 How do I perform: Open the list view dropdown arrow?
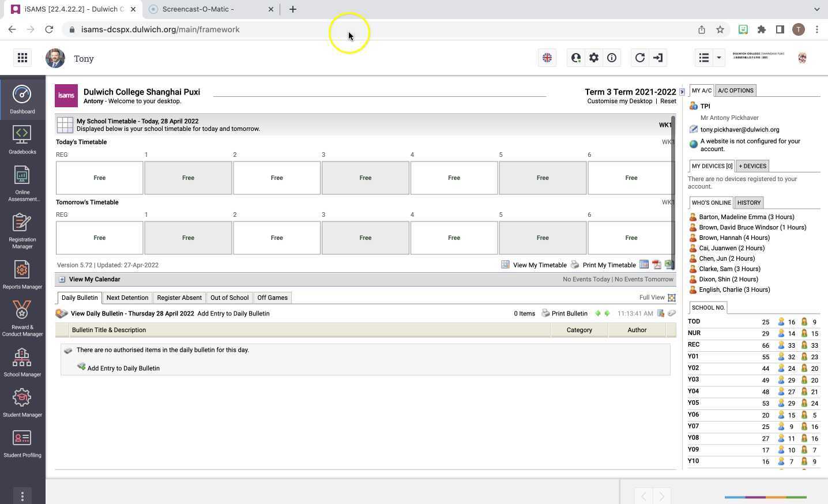(718, 58)
